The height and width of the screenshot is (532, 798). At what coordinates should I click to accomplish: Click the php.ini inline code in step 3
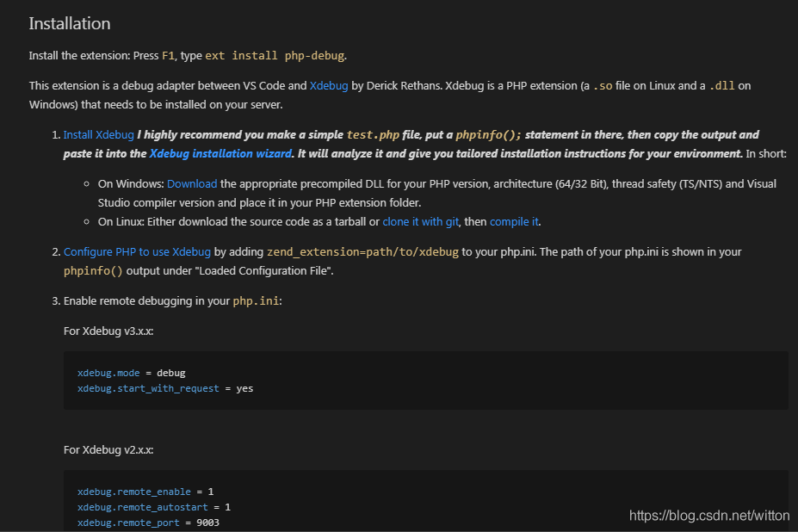(256, 301)
